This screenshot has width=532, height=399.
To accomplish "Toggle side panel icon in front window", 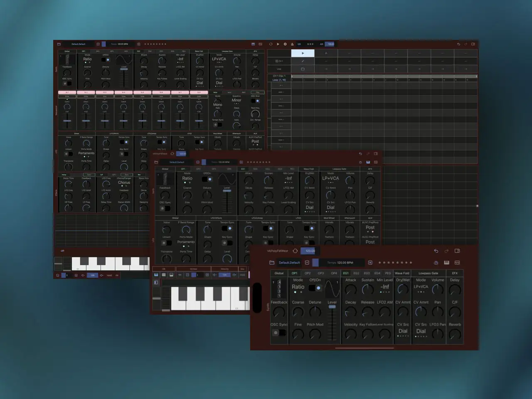I will (457, 251).
